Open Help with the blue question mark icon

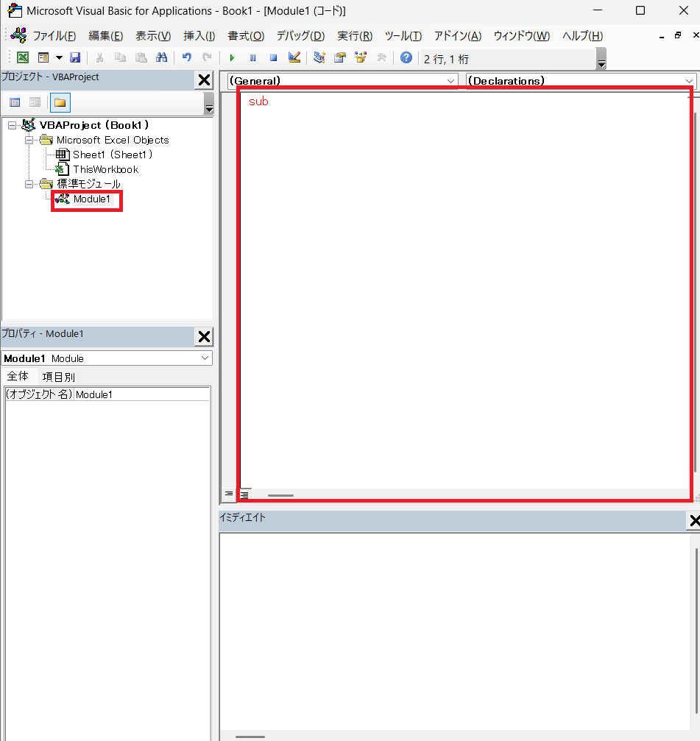406,57
